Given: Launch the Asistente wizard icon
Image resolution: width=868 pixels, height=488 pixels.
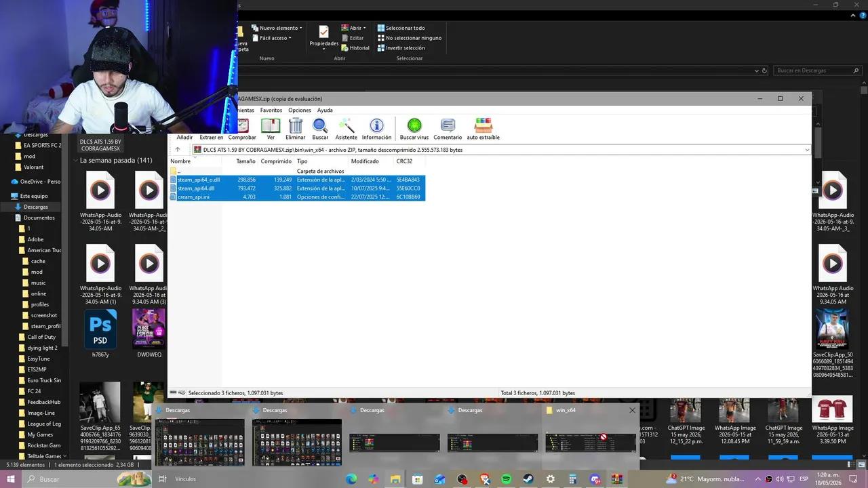Looking at the screenshot, I should (346, 125).
